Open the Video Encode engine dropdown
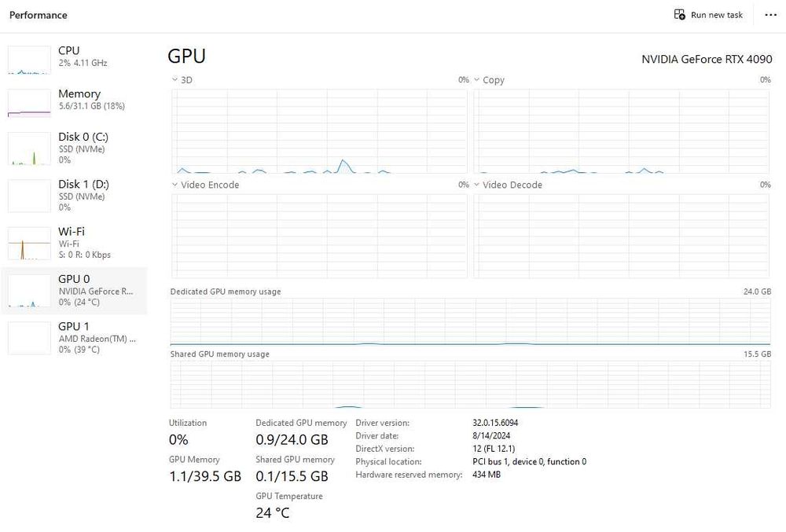 (174, 185)
